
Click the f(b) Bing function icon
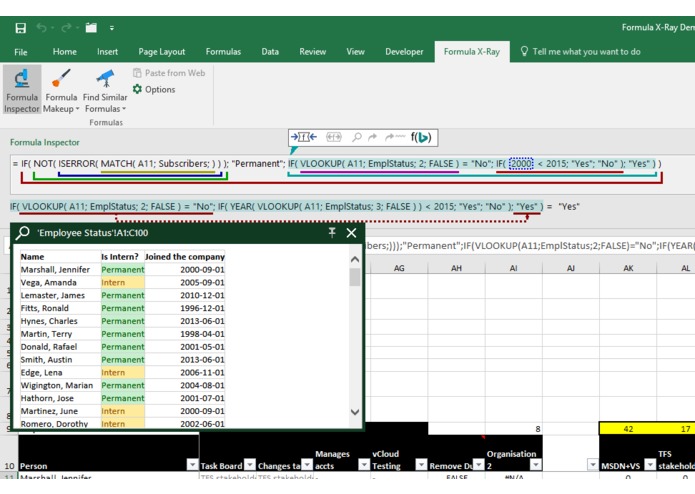coord(421,137)
